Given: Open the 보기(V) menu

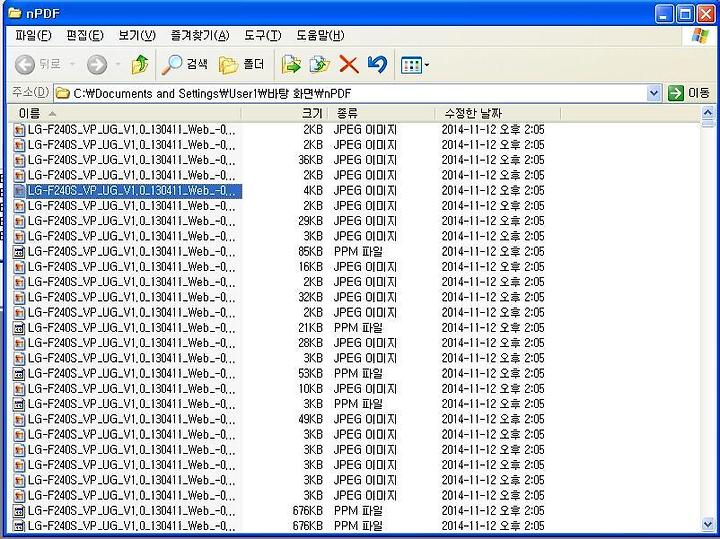Looking at the screenshot, I should [137, 35].
